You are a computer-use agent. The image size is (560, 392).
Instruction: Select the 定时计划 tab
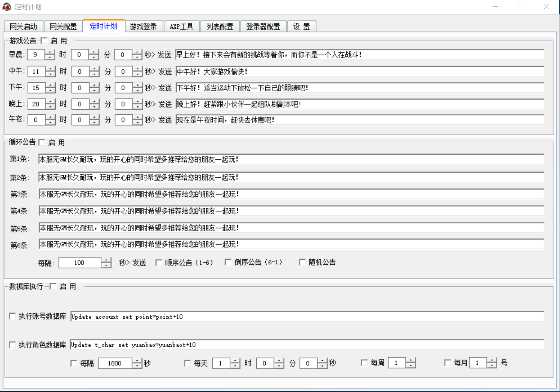(103, 26)
